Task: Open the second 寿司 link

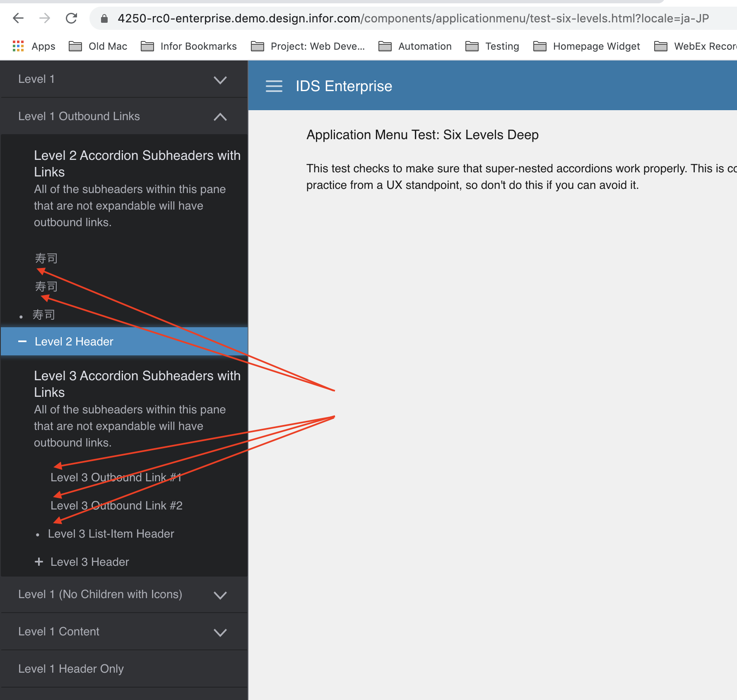Action: pyautogui.click(x=46, y=287)
